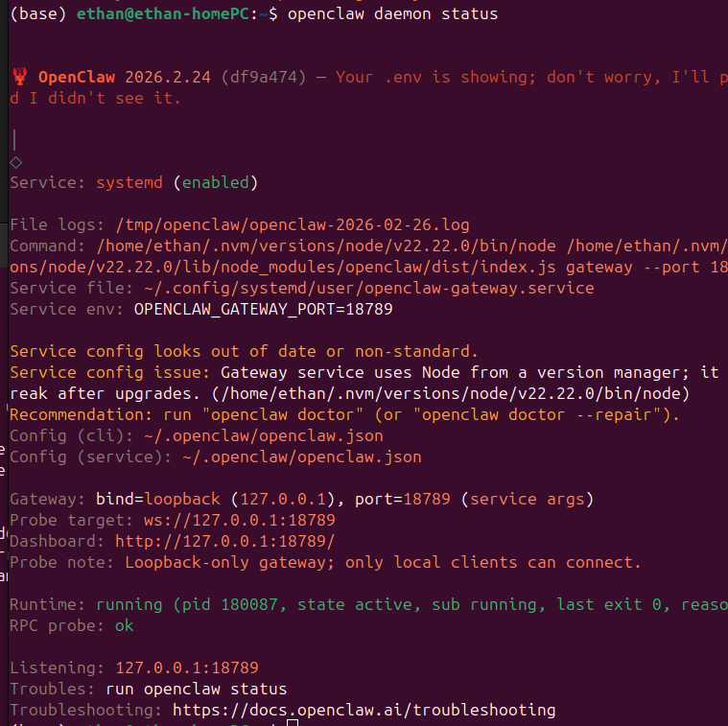
Task: Click the service file path openclaw-gateway.service
Action: click(x=368, y=288)
